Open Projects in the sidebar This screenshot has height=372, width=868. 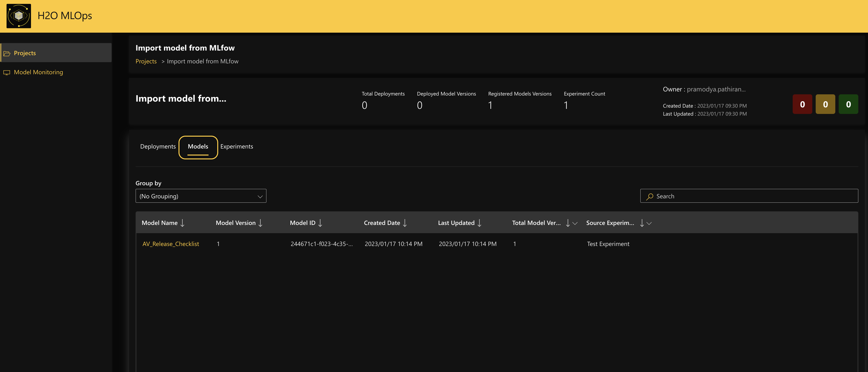(56, 53)
